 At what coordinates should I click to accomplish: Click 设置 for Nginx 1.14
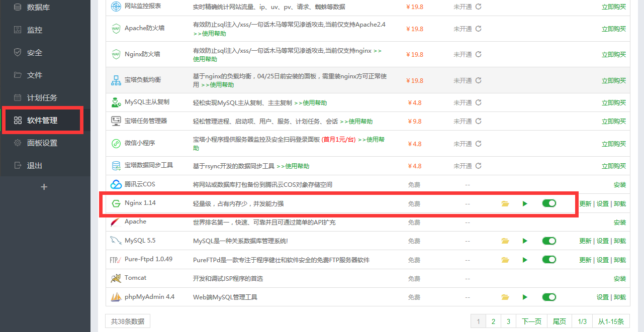point(602,204)
